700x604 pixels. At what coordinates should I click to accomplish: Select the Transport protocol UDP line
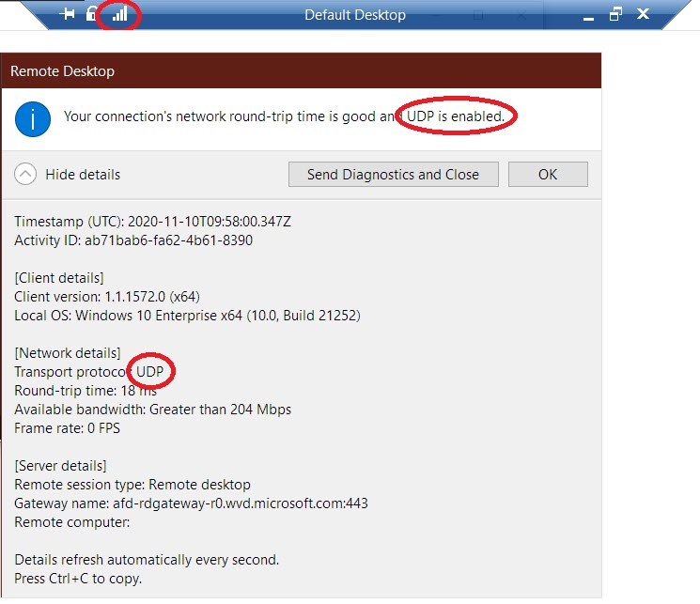(x=89, y=372)
